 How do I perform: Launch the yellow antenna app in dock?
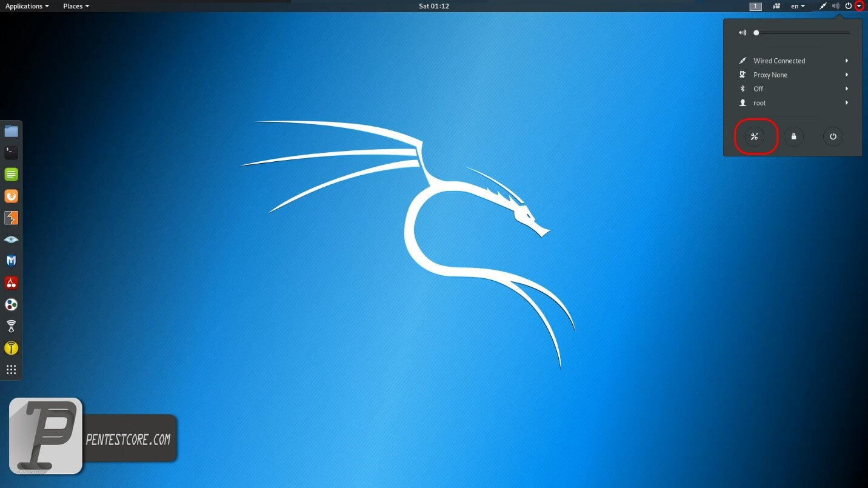11,348
